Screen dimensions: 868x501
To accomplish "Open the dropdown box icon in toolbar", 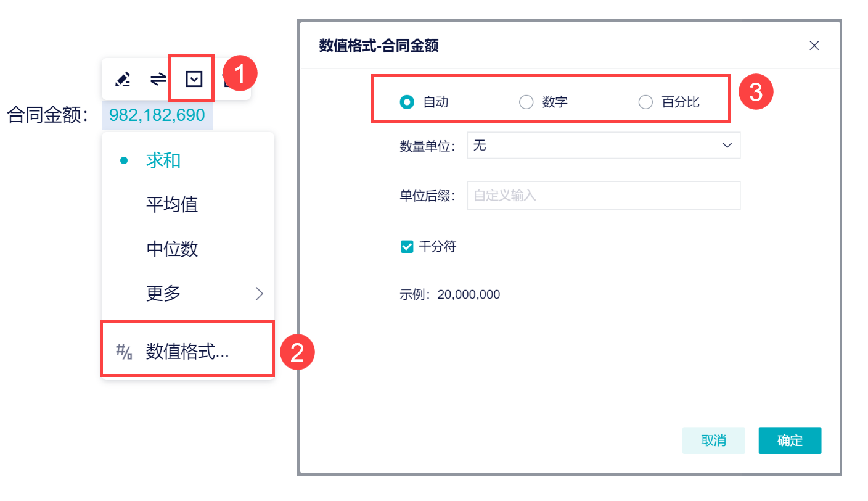I will pos(194,79).
